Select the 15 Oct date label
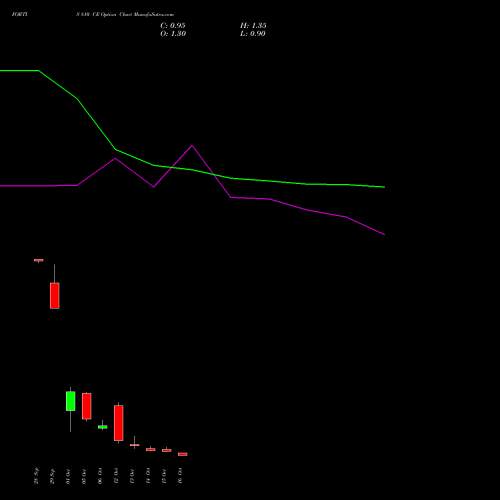500x500 pixels. 164,476
